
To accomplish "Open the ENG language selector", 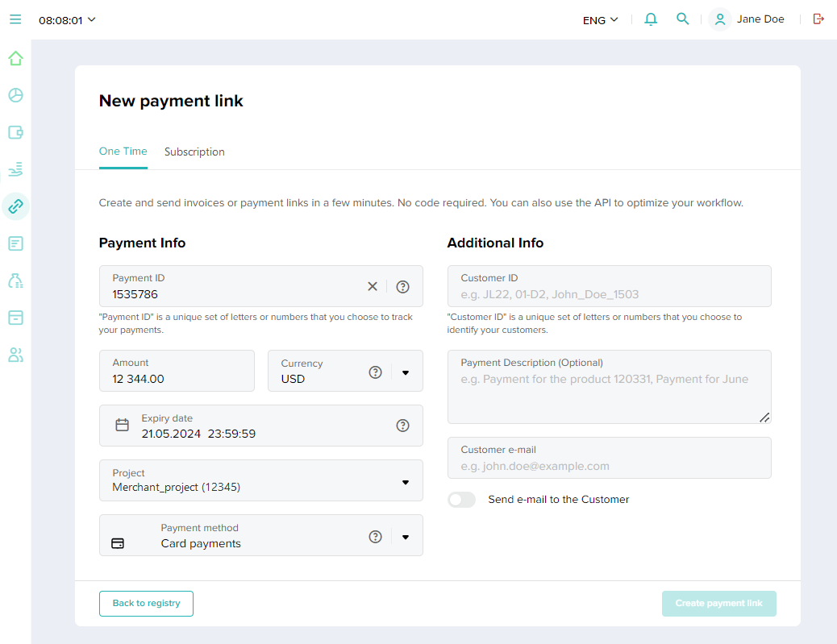I will (601, 20).
